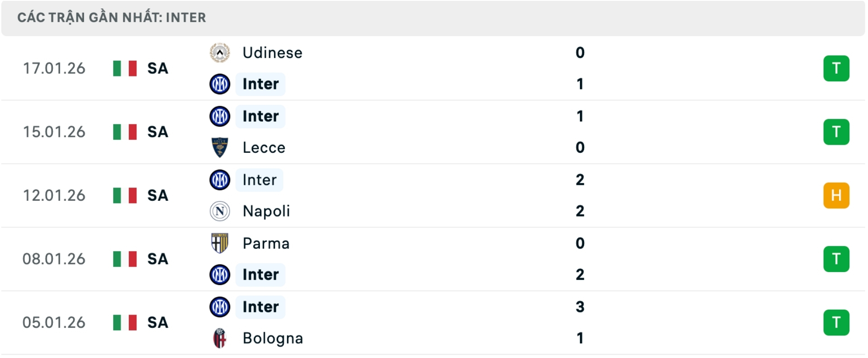Click the date 05.01.26 of the Bologna match
This screenshot has height=358, width=868.
54,322
